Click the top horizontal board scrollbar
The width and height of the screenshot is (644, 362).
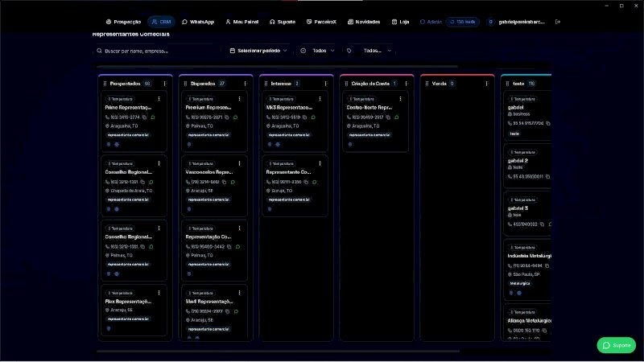click(x=277, y=66)
